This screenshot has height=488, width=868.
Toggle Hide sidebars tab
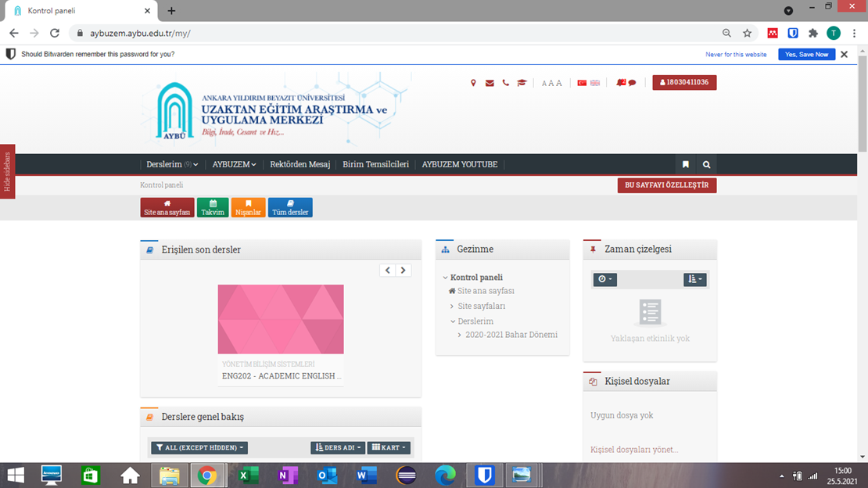tap(7, 172)
